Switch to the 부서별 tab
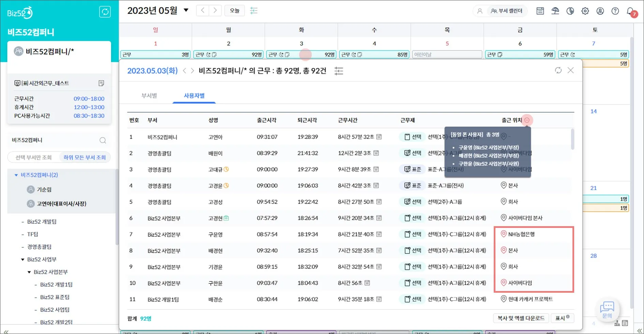Image resolution: width=644 pixels, height=334 pixels. [149, 96]
